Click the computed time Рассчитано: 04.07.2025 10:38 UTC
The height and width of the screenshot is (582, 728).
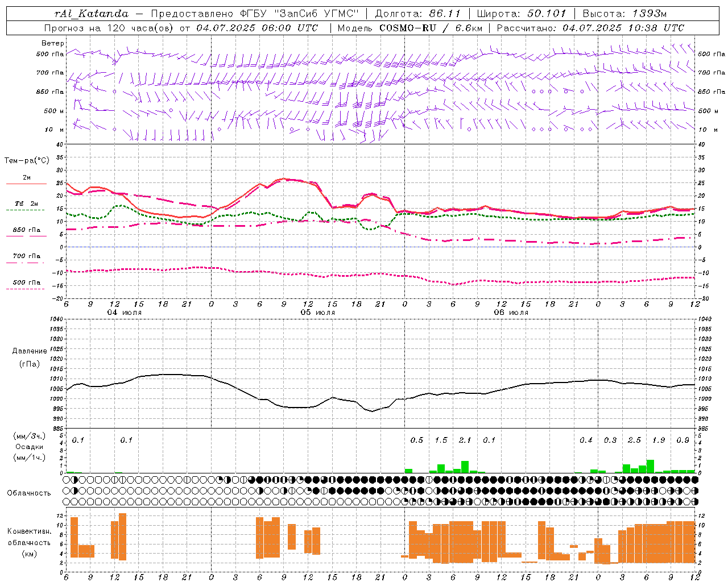click(x=590, y=27)
